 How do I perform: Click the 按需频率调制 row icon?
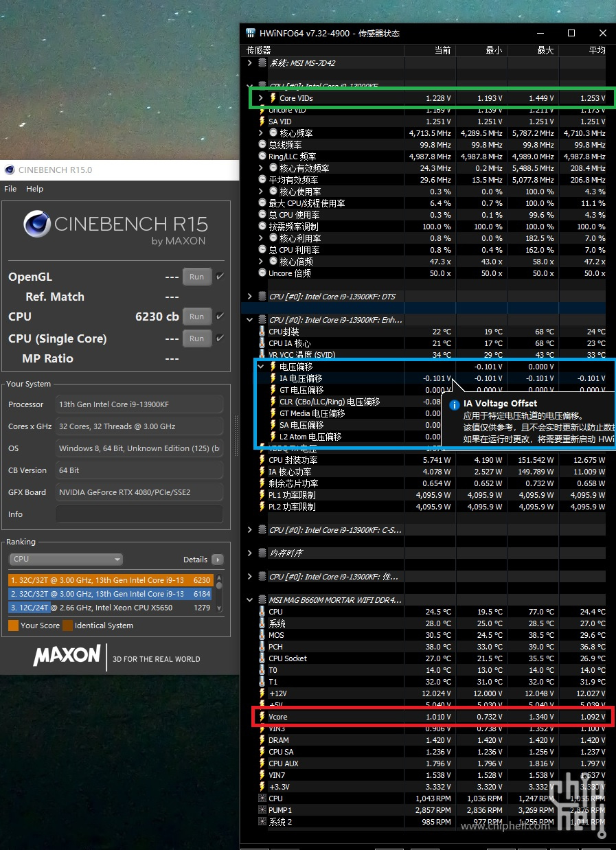tap(262, 227)
